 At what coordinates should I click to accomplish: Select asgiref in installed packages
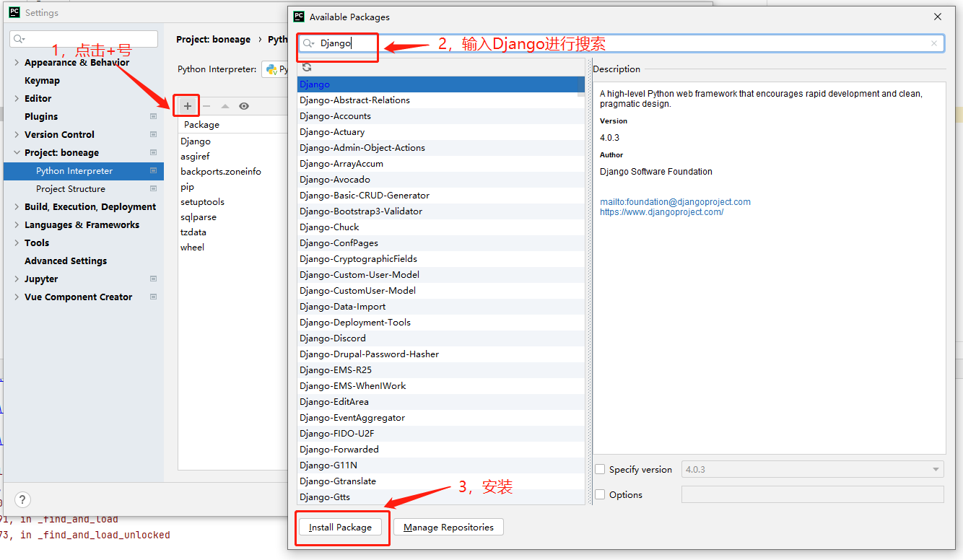pyautogui.click(x=195, y=157)
